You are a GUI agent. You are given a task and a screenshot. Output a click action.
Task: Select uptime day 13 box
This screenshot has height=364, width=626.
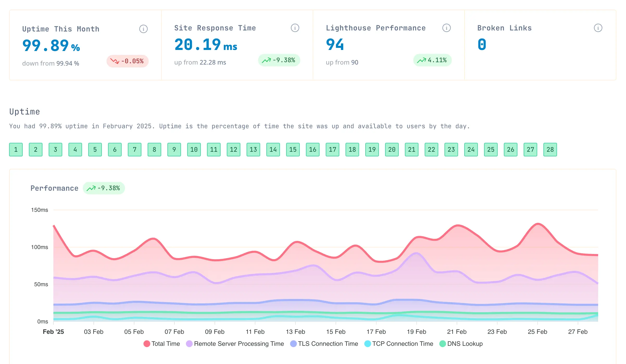253,150
